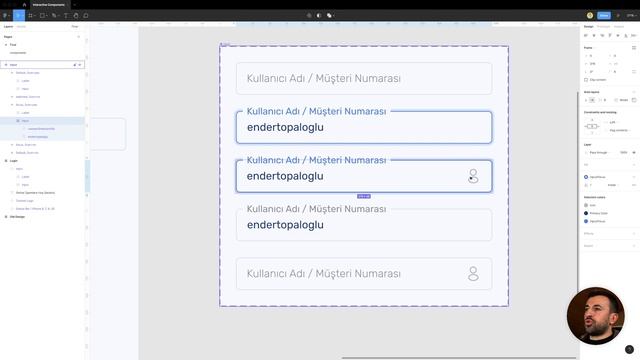Select the Login frame layer
The width and height of the screenshot is (640, 360).
pyautogui.click(x=13, y=161)
